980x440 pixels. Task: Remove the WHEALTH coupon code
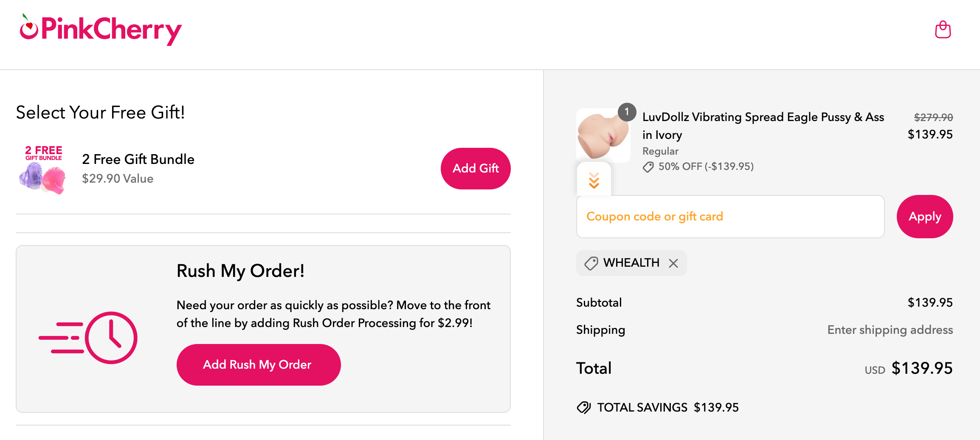coord(673,263)
